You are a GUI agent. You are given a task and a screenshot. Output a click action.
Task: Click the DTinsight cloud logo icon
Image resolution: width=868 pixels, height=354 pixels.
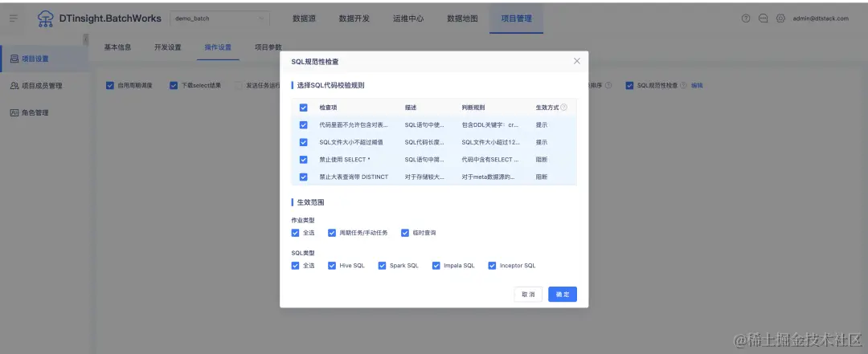point(45,18)
